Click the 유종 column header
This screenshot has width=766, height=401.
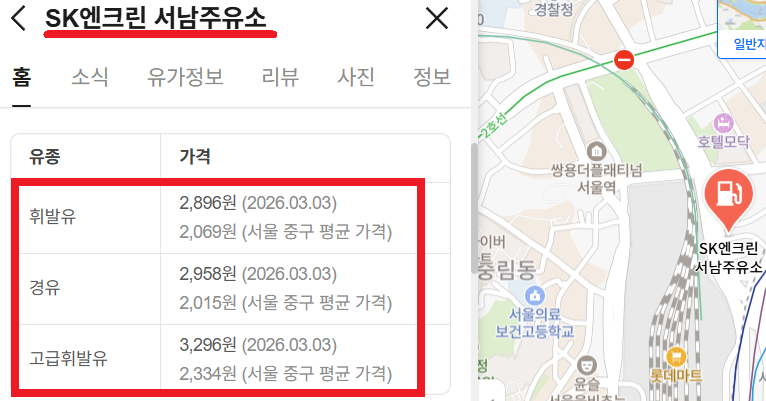coord(44,157)
